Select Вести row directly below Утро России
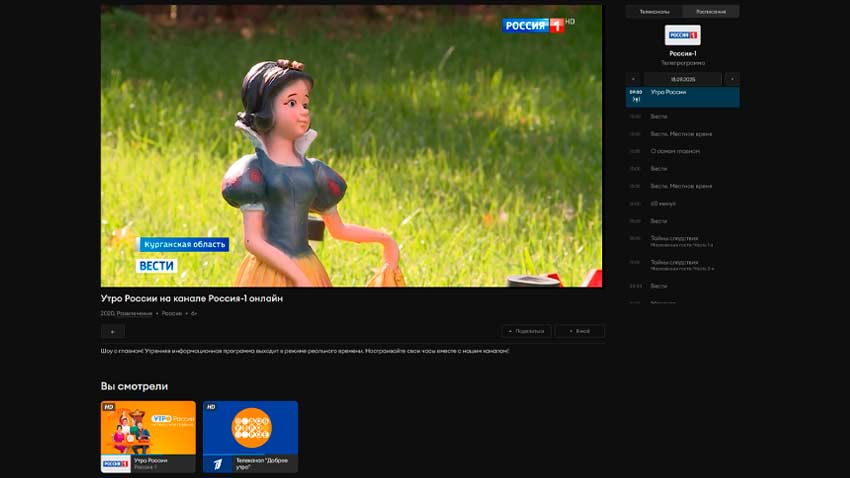Image resolution: width=850 pixels, height=478 pixels. click(682, 117)
